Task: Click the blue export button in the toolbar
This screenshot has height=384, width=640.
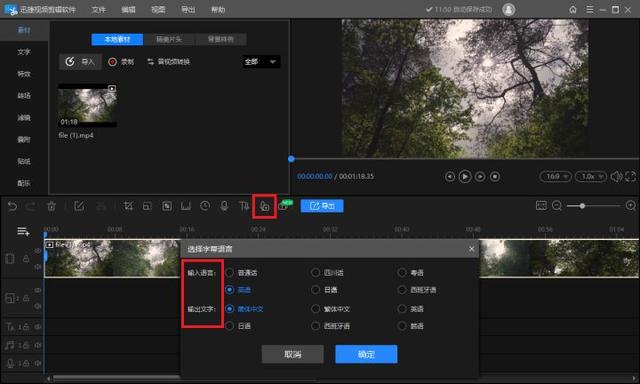Action: coord(322,206)
